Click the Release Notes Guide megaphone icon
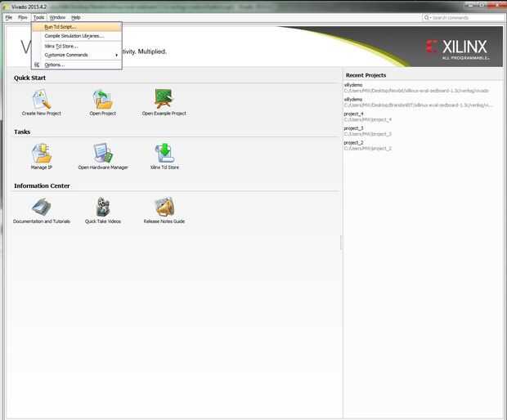Screen dimensions: 507x420 tap(164, 207)
